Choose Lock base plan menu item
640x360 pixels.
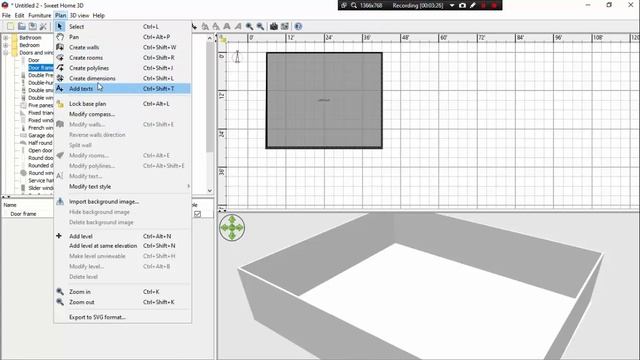[x=122, y=104]
